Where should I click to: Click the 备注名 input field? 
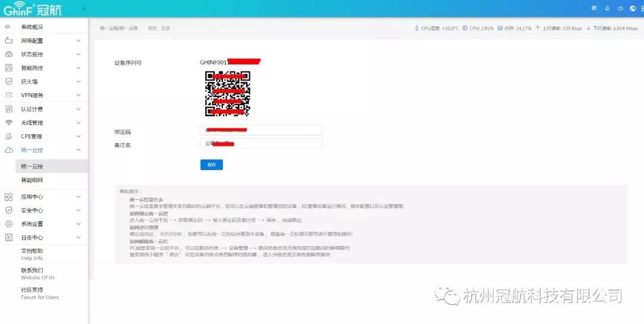261,143
